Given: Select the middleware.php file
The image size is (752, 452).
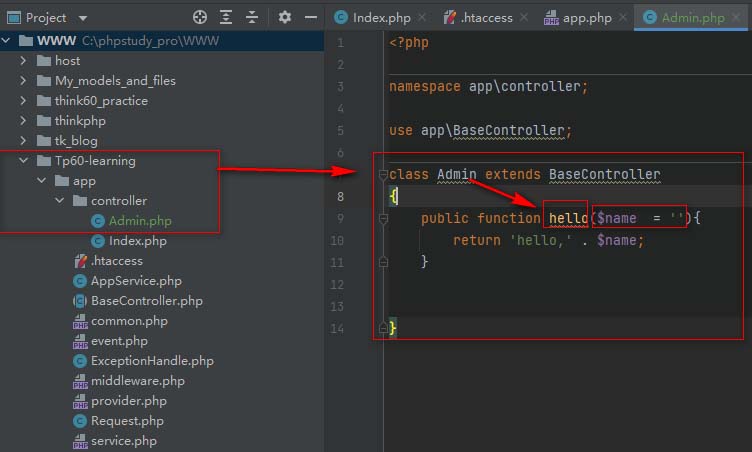Looking at the screenshot, I should [137, 381].
